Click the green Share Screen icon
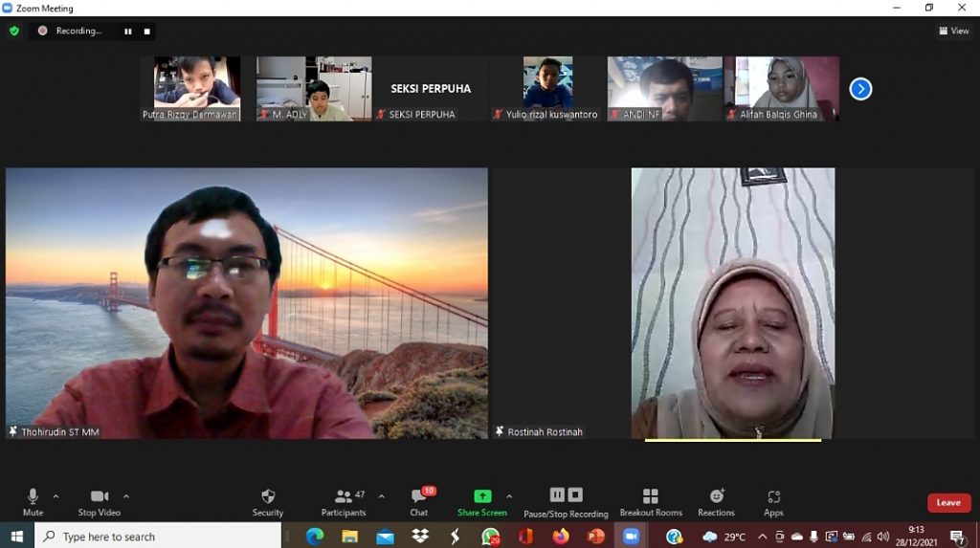980x548 pixels. click(x=482, y=496)
